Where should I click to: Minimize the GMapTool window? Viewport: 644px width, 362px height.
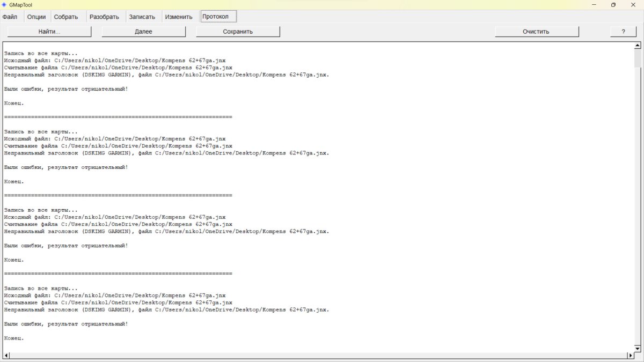594,5
